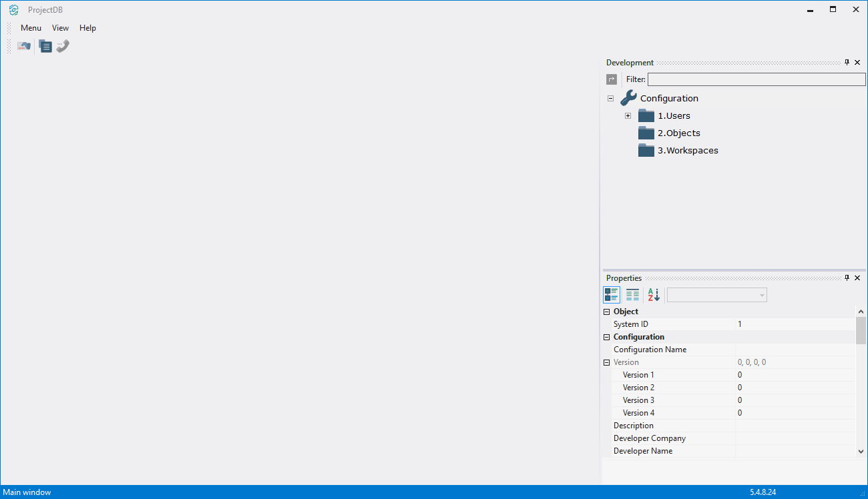Switch Properties to flat list view

[632, 295]
